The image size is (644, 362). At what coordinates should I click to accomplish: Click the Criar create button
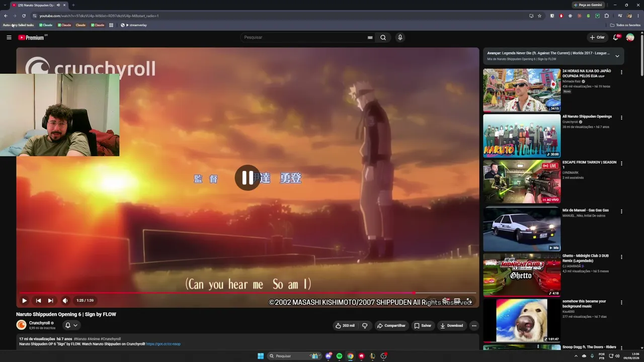click(x=597, y=37)
